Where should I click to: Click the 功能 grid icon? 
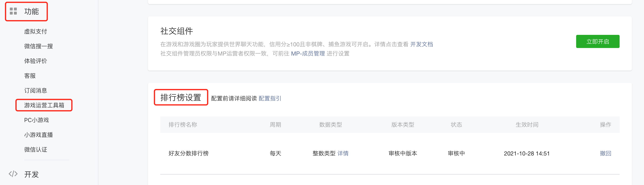pos(13,11)
